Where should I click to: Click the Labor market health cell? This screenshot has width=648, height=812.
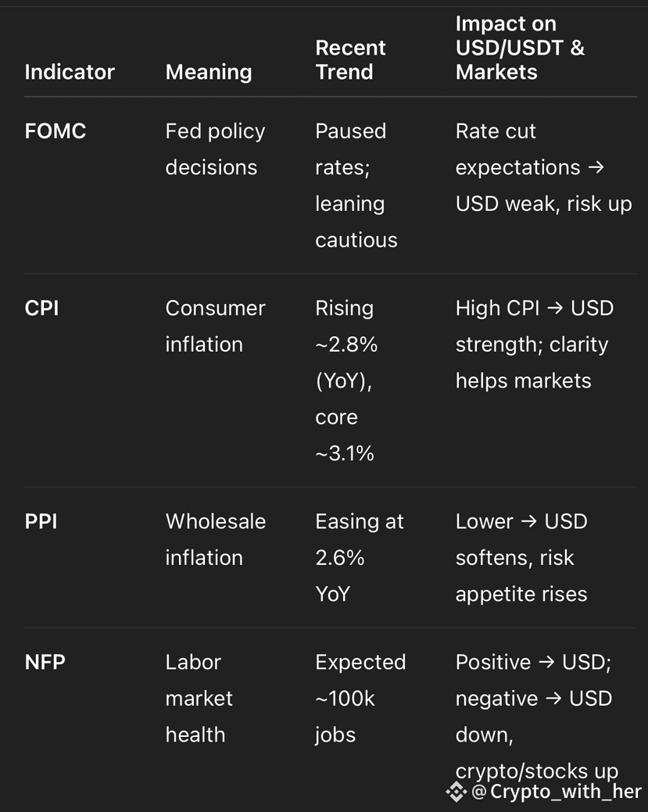pos(199,699)
